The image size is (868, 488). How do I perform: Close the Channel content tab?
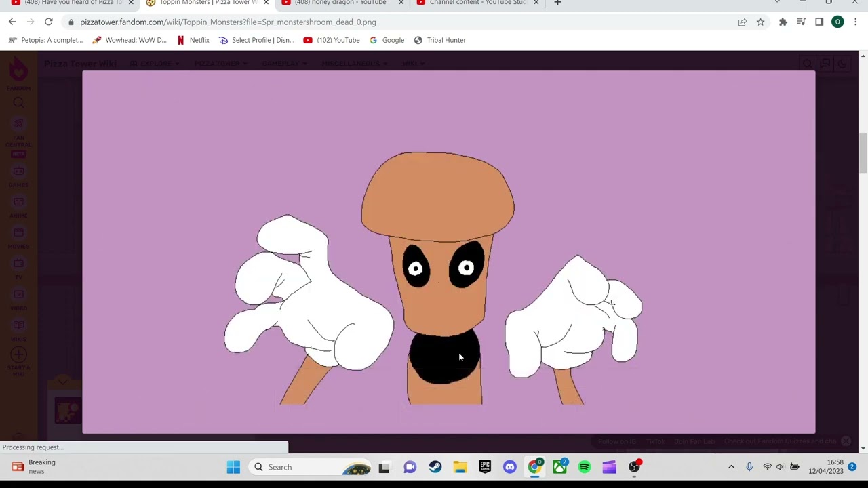(536, 3)
